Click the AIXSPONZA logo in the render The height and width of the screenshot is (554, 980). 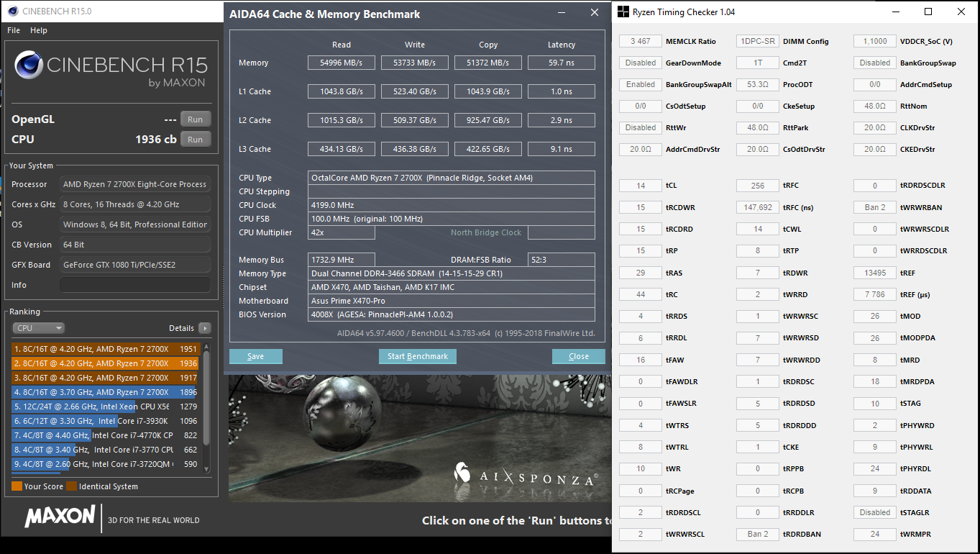(526, 474)
